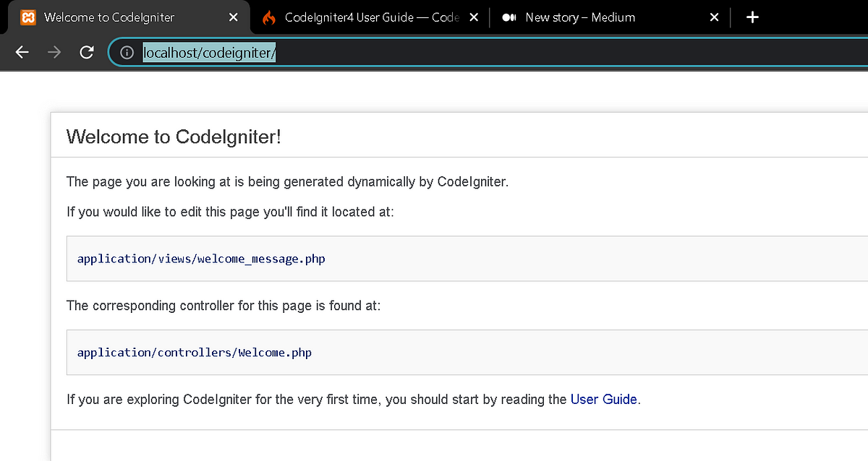Switch to CodeIgniter4 User Guide tab
Viewport: 868px width, 461px height.
point(370,17)
